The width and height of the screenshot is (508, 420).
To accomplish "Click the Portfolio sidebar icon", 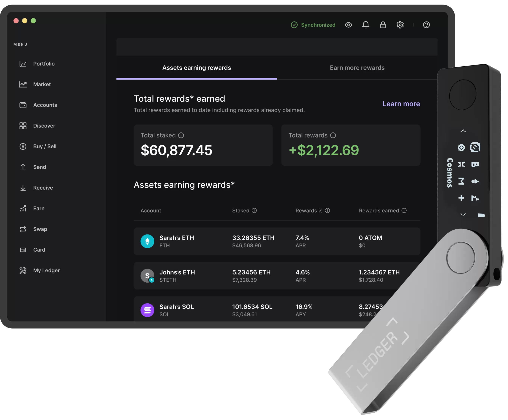I will [x=22, y=64].
